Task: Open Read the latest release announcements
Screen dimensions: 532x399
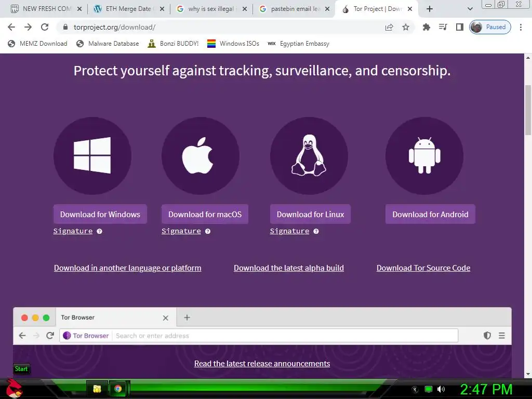Action: click(x=262, y=363)
